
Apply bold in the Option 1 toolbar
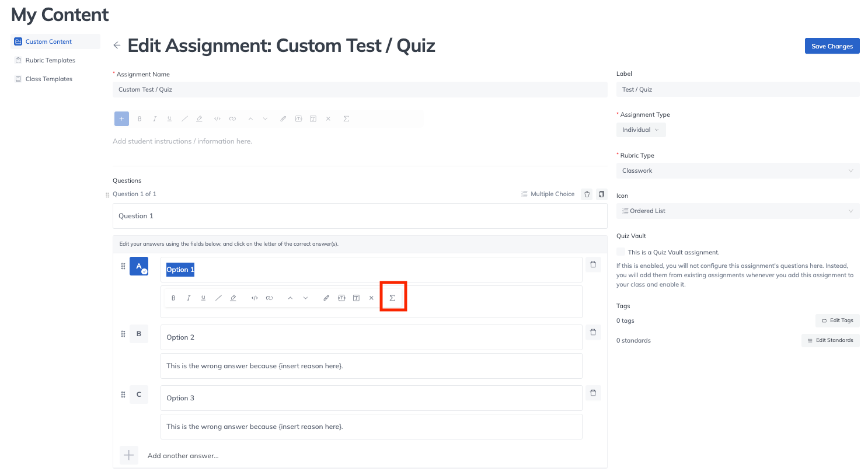point(173,298)
